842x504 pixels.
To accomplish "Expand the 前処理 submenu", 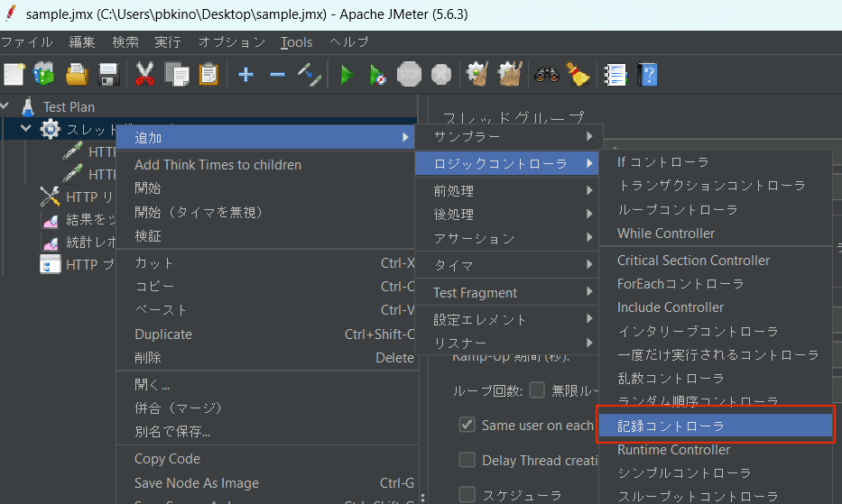I will coord(506,190).
